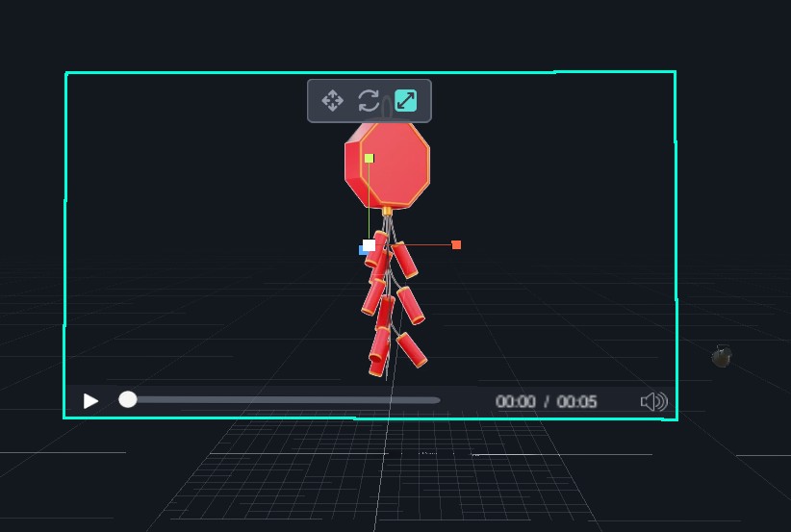Click the lowest-right hanging firecracker

pos(412,350)
